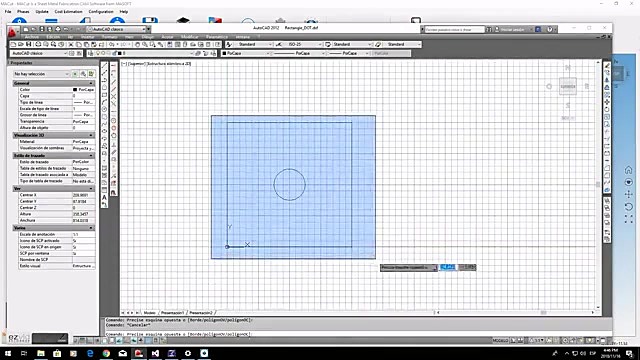Open the AutoCAD clásico workspace dropdown in title bar
This screenshot has height=360, width=640.
tap(117, 29)
